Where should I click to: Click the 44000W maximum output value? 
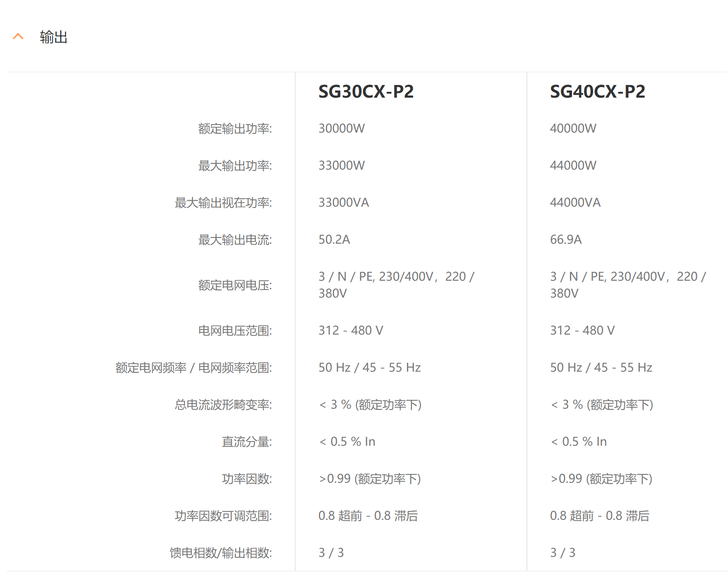573,165
